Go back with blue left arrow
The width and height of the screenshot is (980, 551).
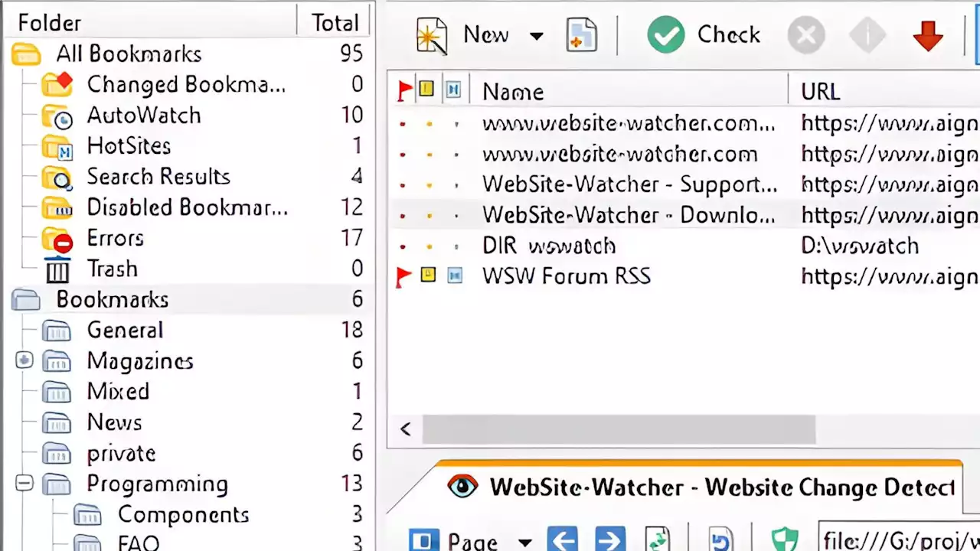pyautogui.click(x=563, y=540)
